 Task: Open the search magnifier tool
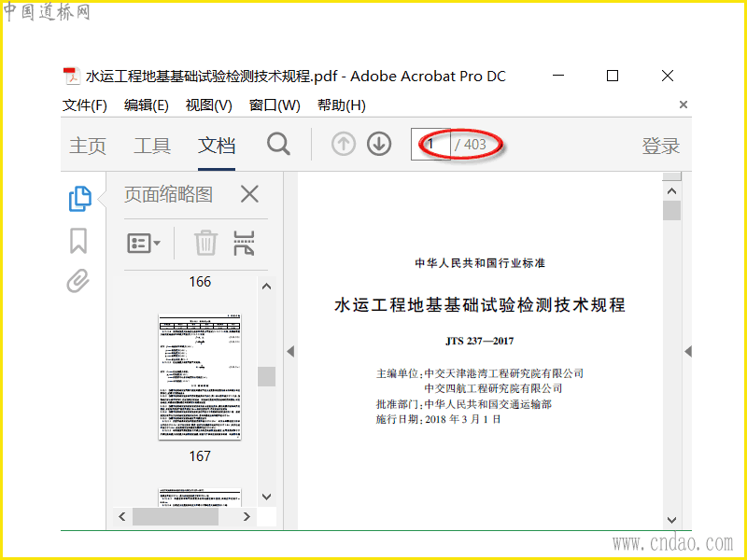(278, 144)
